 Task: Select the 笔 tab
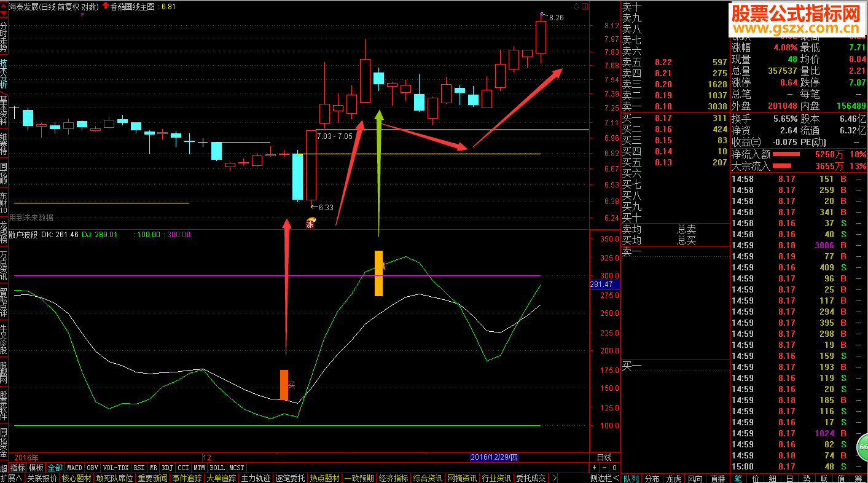coord(738,478)
